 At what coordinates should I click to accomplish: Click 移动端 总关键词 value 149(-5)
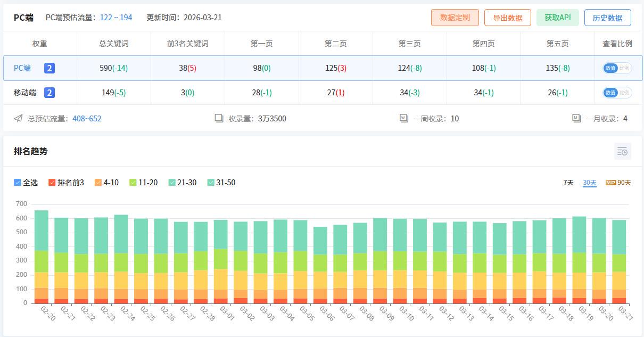[x=114, y=93]
